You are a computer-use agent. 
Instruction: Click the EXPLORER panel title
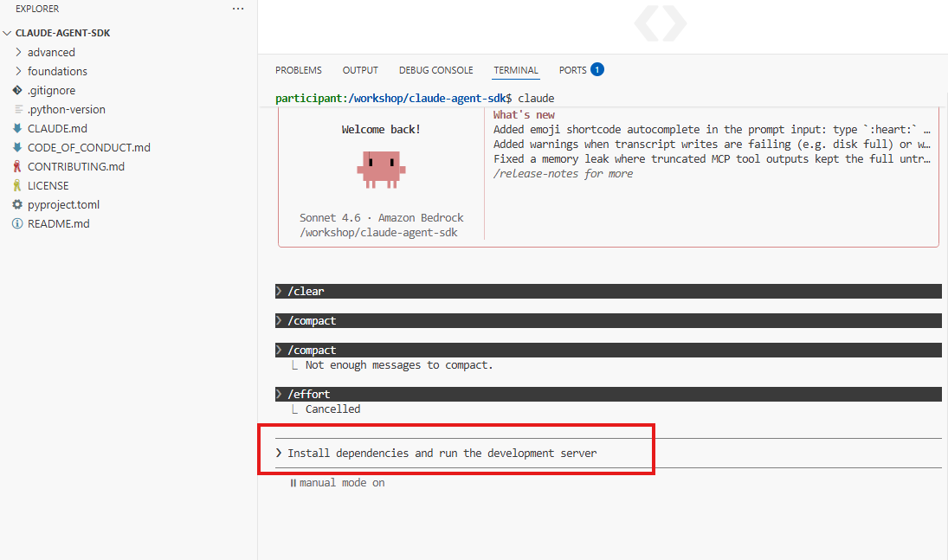(37, 9)
